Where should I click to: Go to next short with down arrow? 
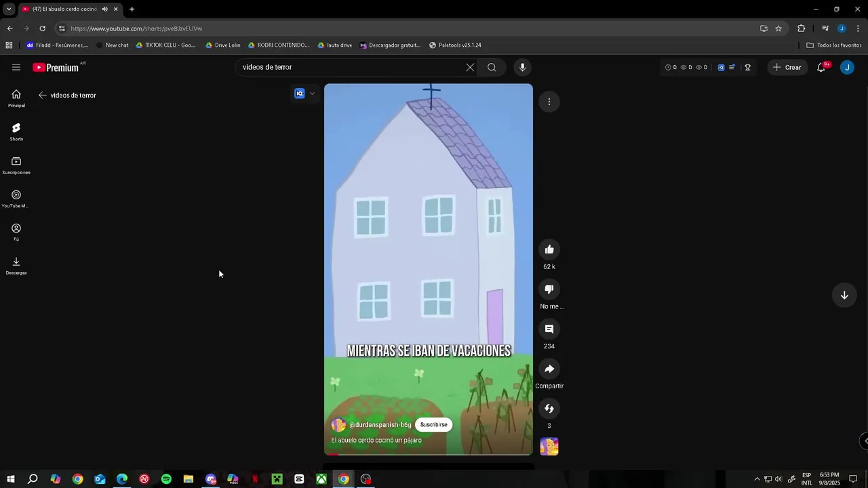844,295
